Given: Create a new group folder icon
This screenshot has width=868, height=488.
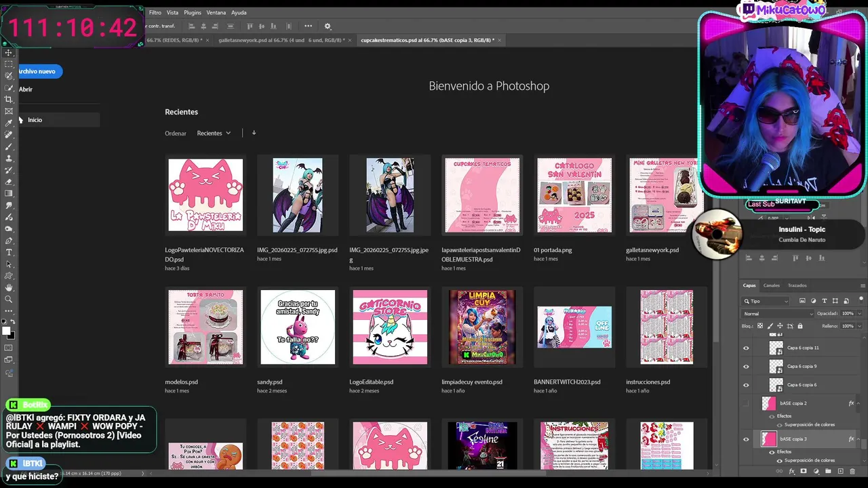Looking at the screenshot, I should coord(828,471).
